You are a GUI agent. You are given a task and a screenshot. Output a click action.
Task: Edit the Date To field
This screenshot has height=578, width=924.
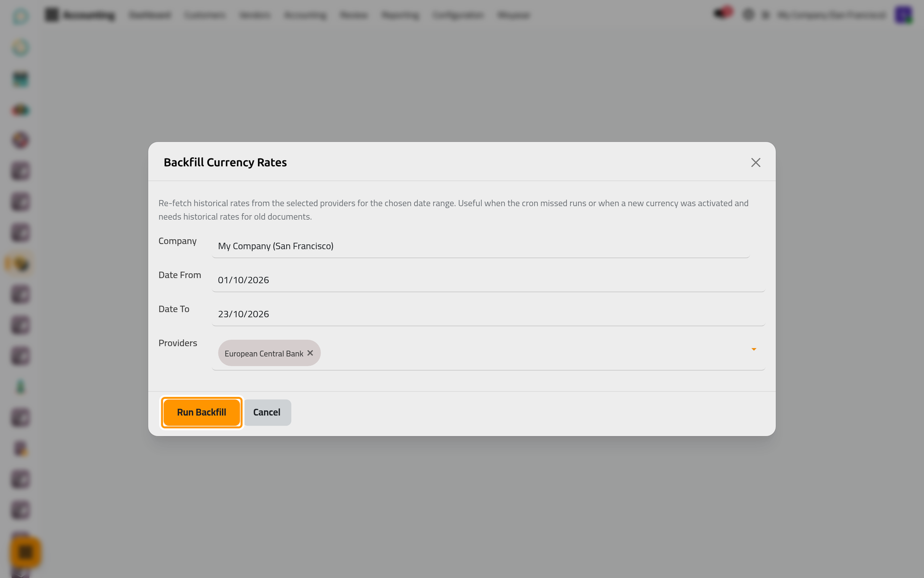pyautogui.click(x=488, y=314)
